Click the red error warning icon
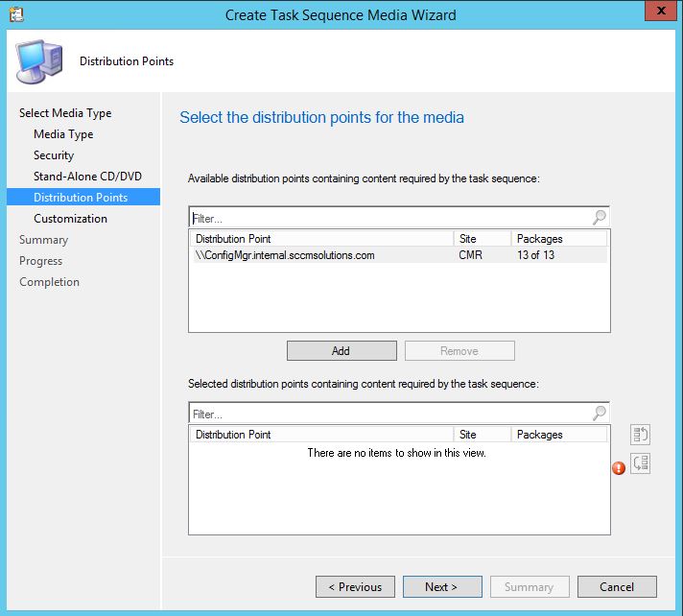Image resolution: width=683 pixels, height=616 pixels. pyautogui.click(x=619, y=468)
